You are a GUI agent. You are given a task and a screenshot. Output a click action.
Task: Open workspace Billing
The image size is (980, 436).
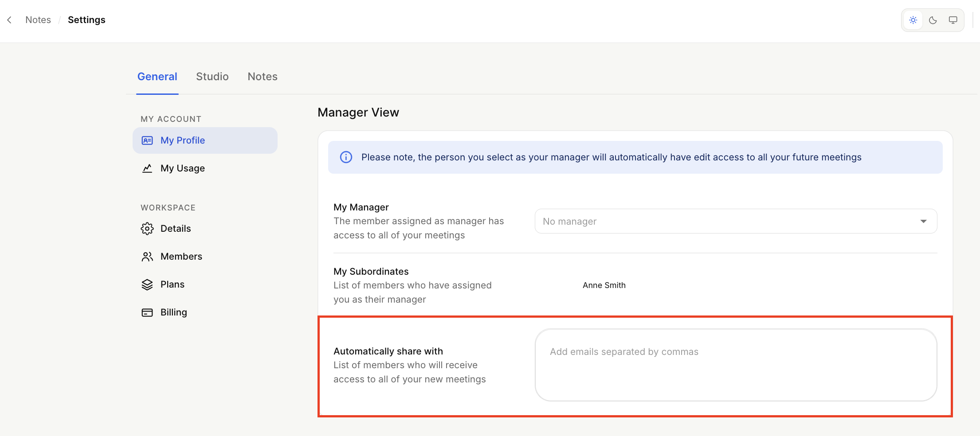pyautogui.click(x=205, y=312)
